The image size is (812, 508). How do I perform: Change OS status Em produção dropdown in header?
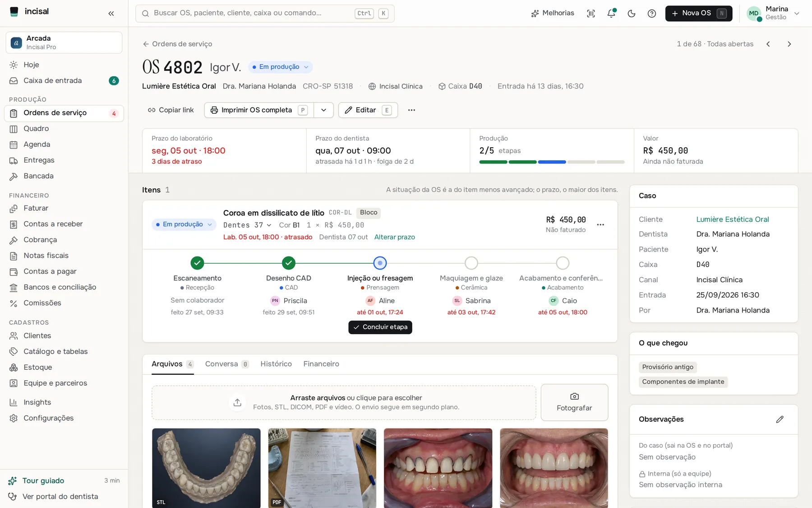click(x=280, y=67)
